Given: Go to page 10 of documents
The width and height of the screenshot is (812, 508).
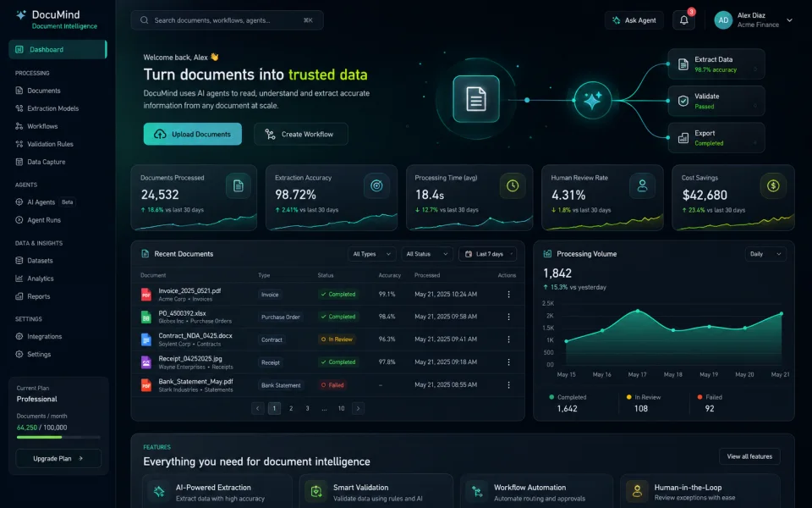Looking at the screenshot, I should (x=341, y=408).
